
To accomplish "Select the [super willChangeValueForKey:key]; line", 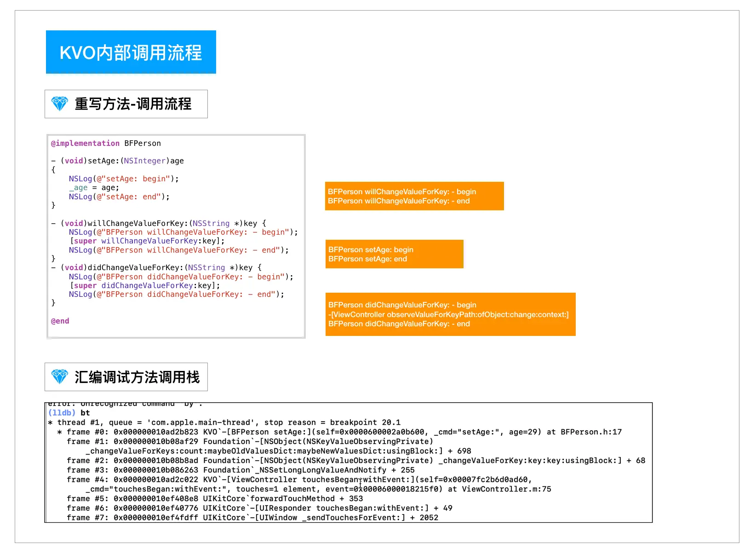I will (147, 241).
